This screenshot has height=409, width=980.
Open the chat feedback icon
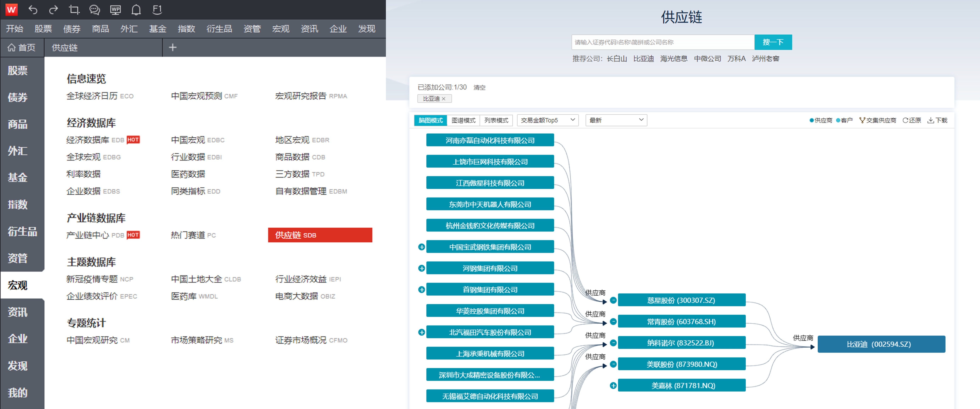tap(95, 10)
